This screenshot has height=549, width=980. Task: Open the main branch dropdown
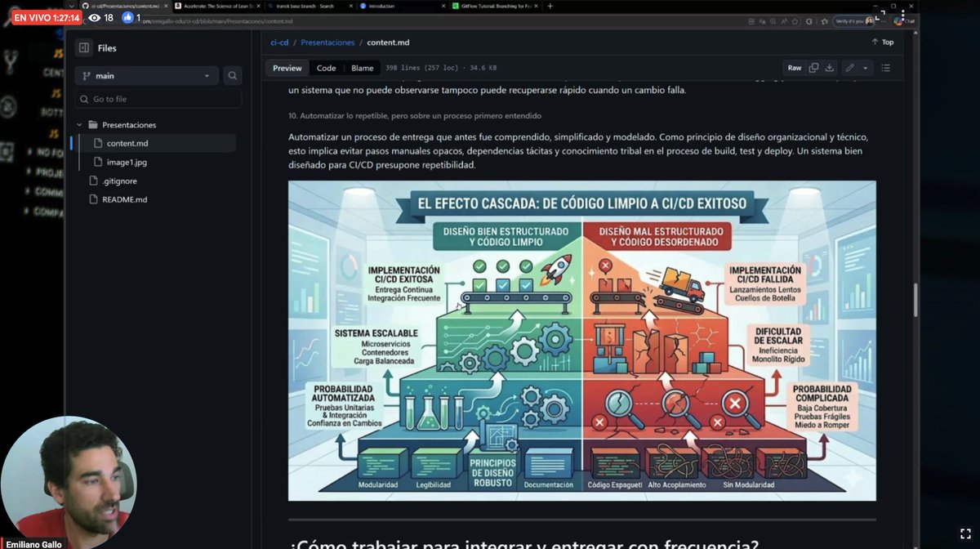(147, 76)
